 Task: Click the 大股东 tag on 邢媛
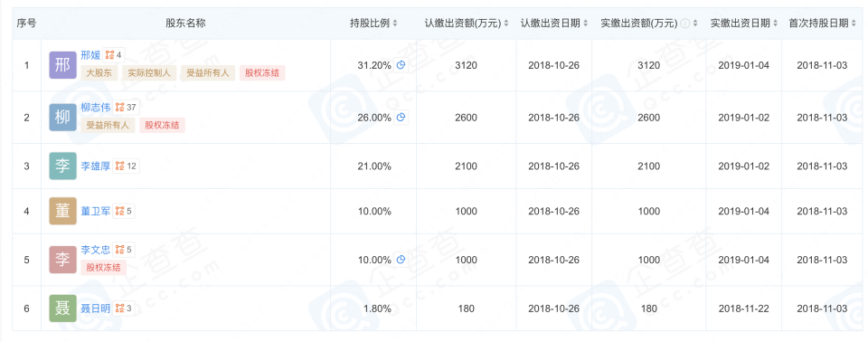click(x=99, y=72)
